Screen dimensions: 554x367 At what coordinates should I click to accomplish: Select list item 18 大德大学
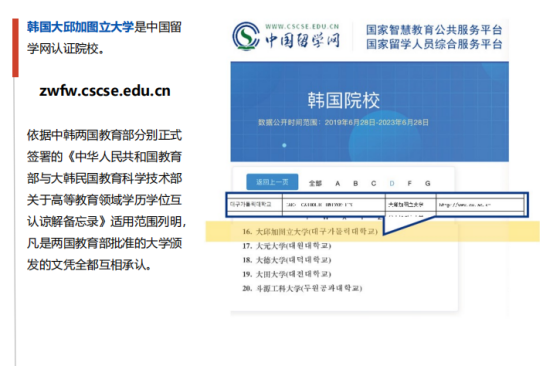[x=287, y=260]
